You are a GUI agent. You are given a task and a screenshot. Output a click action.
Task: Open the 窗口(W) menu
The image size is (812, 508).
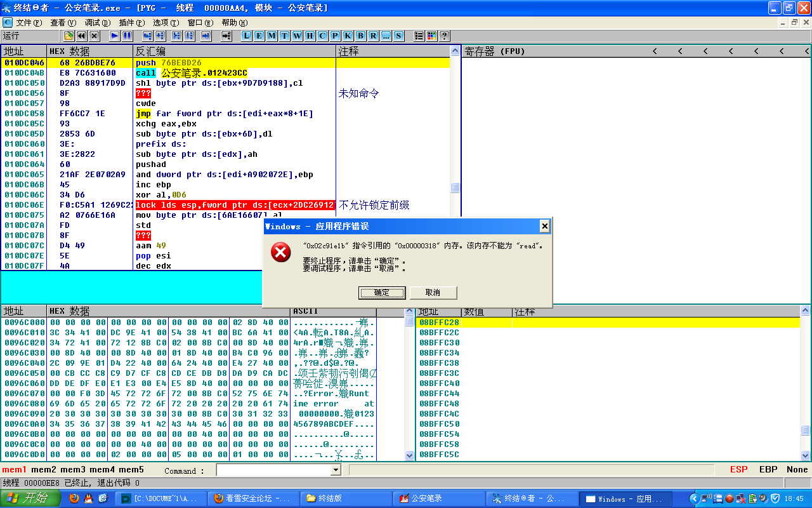pyautogui.click(x=200, y=23)
